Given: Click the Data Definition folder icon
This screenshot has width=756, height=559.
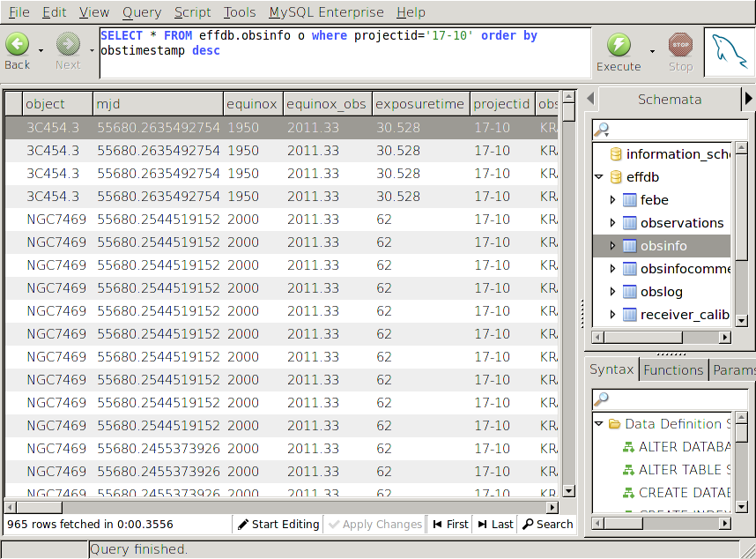Looking at the screenshot, I should coord(614,424).
